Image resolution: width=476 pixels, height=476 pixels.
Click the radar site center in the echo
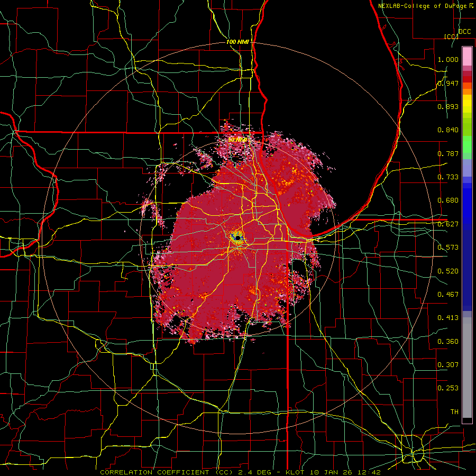click(237, 237)
